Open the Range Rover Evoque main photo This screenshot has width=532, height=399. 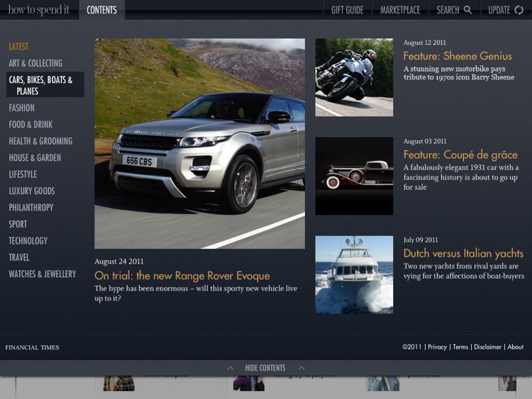pyautogui.click(x=199, y=143)
